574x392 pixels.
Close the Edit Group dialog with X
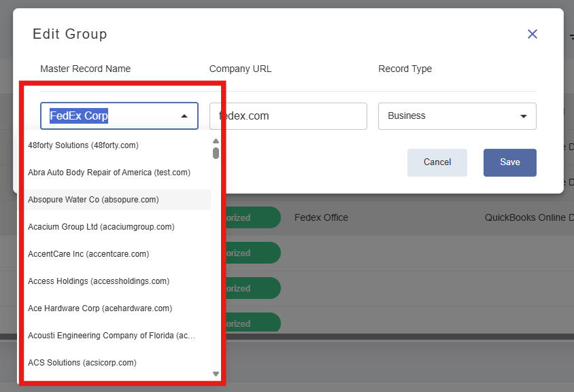pos(533,34)
